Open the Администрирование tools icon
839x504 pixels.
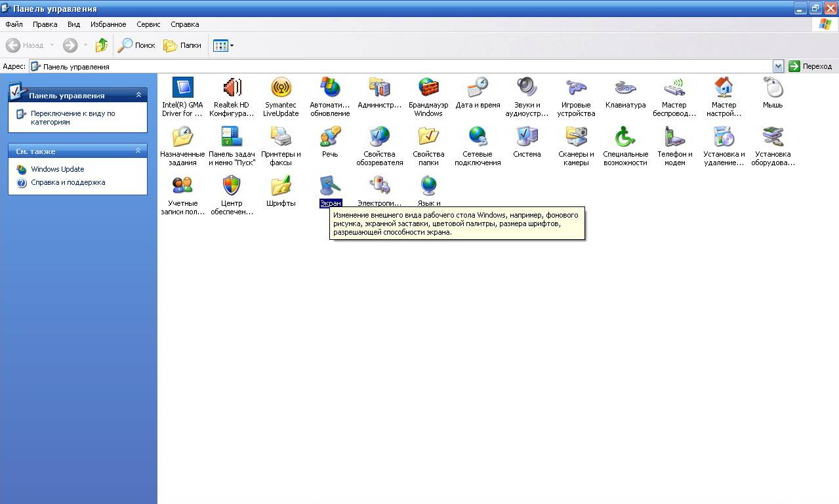(x=379, y=87)
